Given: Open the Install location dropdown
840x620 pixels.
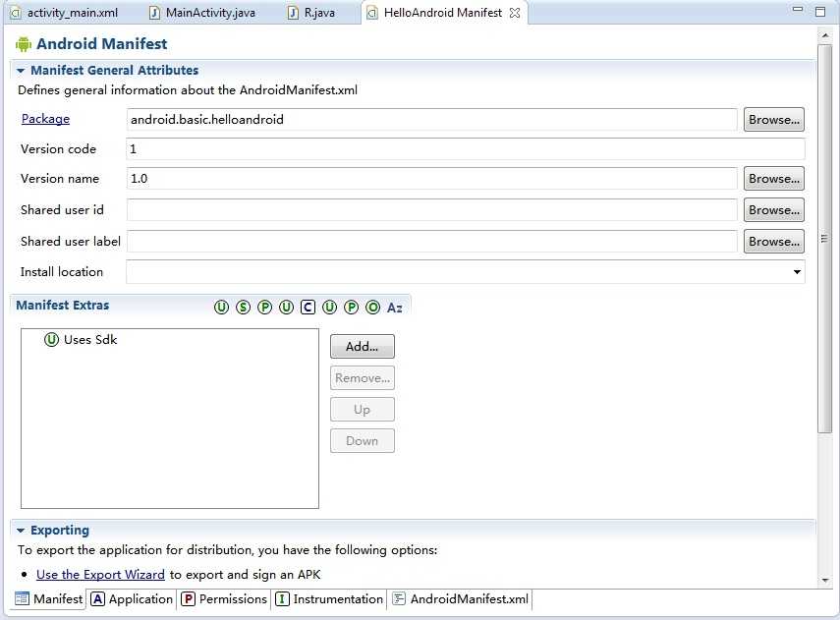Looking at the screenshot, I should [x=797, y=272].
